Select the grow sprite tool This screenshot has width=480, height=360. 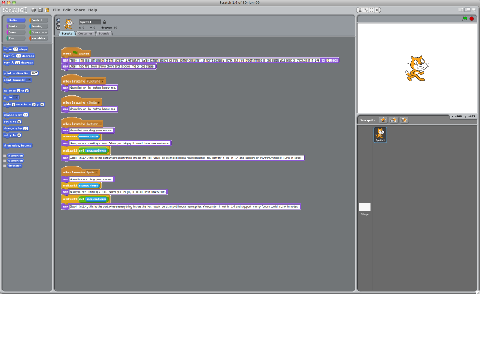(x=372, y=10)
